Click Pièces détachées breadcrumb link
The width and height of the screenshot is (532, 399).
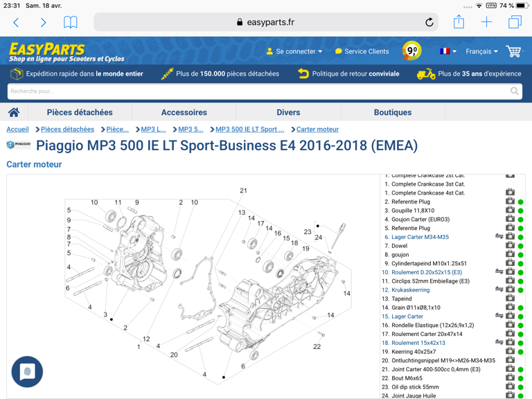click(67, 130)
